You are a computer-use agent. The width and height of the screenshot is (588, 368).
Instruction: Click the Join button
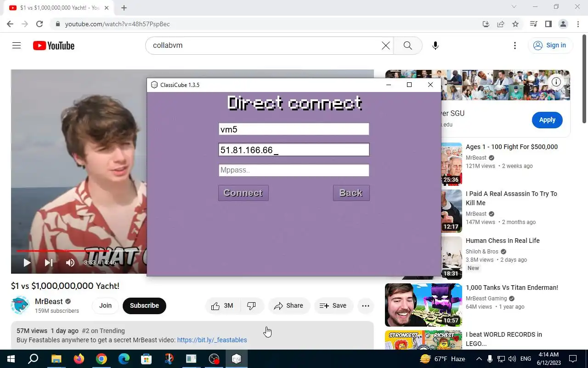[x=105, y=305]
